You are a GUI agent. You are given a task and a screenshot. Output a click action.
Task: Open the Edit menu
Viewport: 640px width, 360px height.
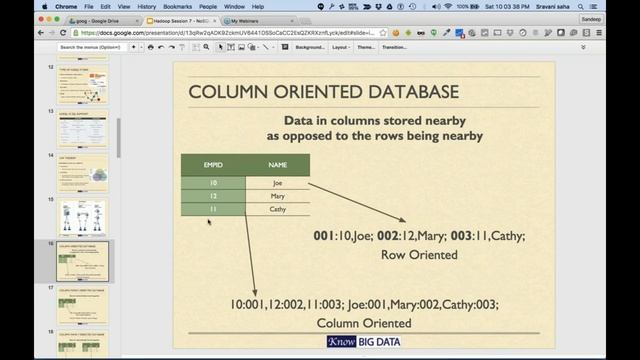[x=105, y=7]
